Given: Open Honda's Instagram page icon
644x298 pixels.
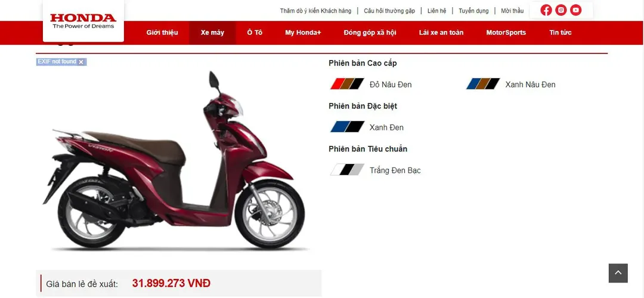Looking at the screenshot, I should tap(561, 10).
